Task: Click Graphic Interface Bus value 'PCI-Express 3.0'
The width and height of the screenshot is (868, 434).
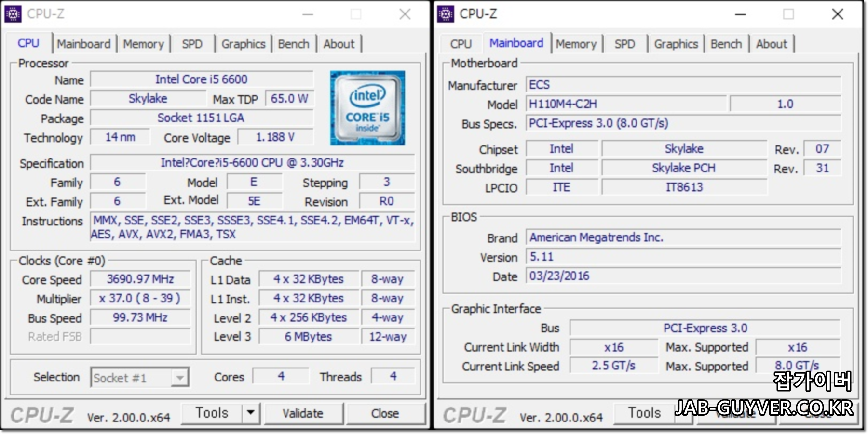Action: (705, 328)
